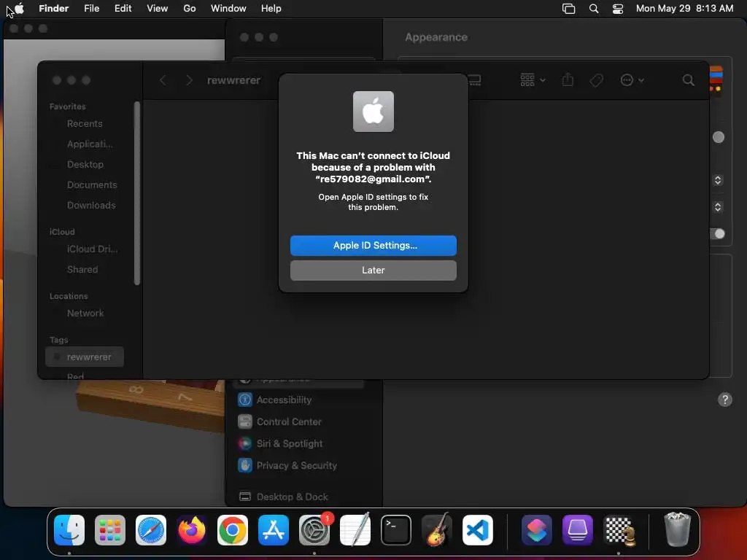The width and height of the screenshot is (747, 560).
Task: Open the Finder group-by dropdown
Action: (x=533, y=80)
